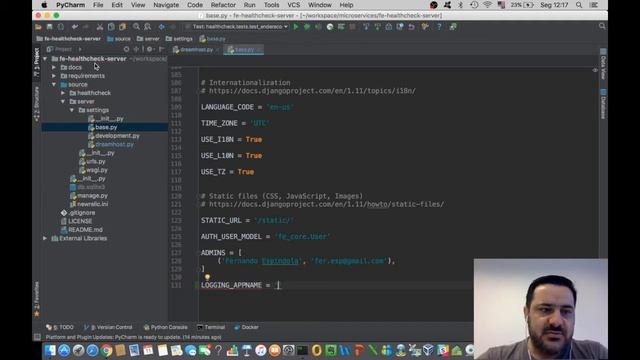Open the Tools menu
Viewport: 640px width, 360px height.
271,5
